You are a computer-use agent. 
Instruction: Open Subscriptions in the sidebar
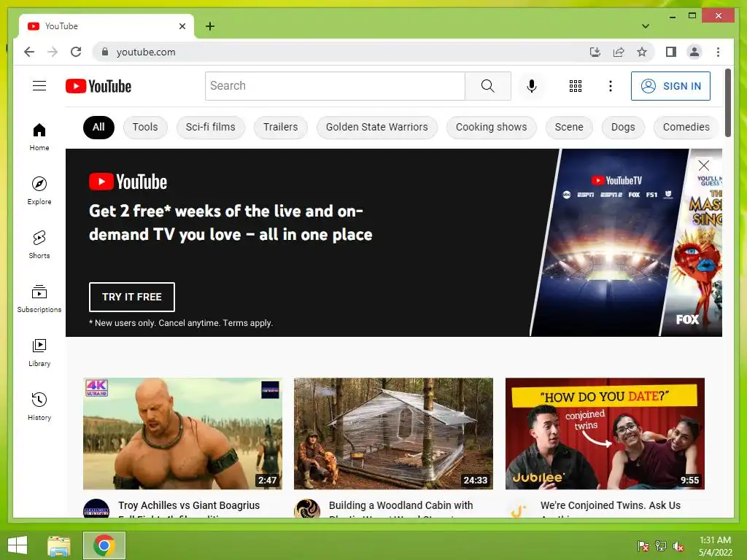tap(39, 298)
